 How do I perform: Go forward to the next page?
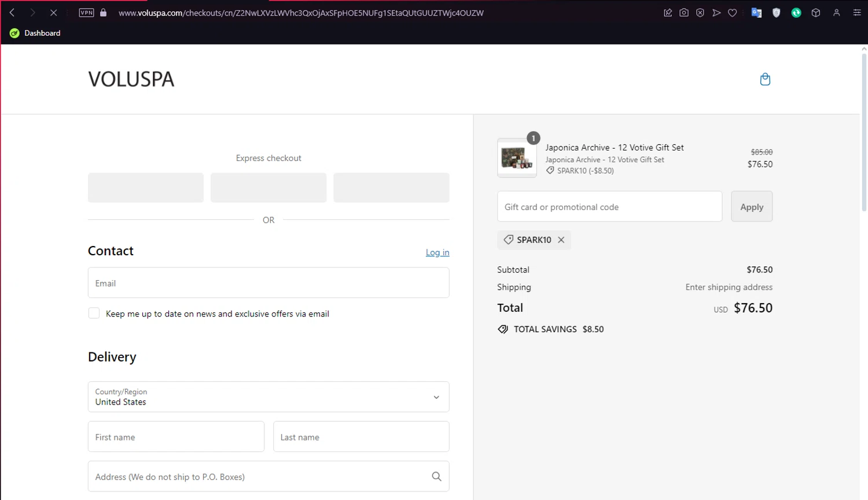[32, 13]
